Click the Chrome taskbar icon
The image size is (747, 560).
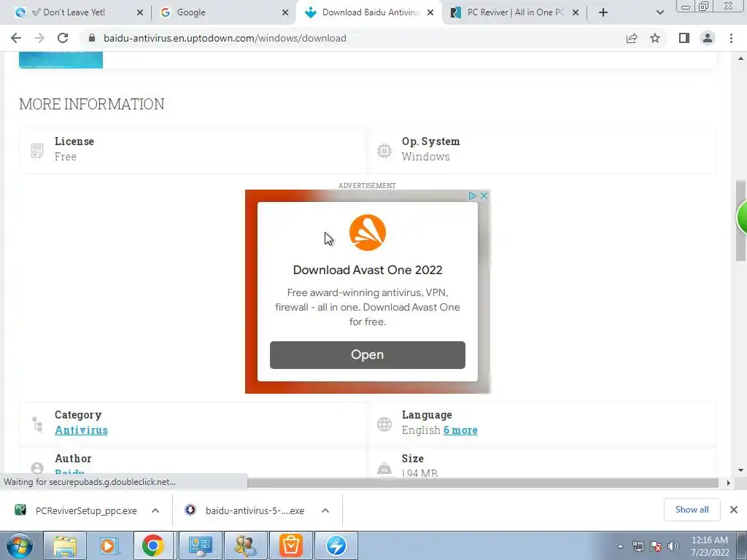(153, 545)
